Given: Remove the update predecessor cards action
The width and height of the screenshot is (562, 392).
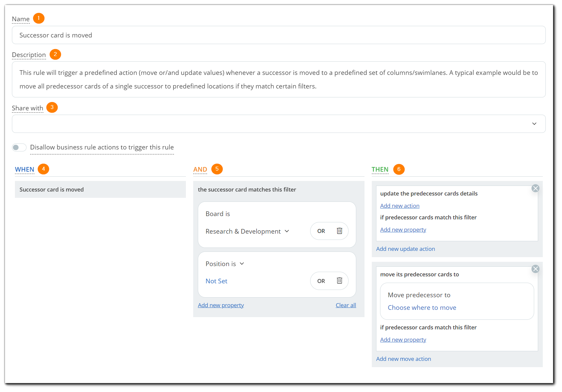Looking at the screenshot, I should [x=535, y=188].
